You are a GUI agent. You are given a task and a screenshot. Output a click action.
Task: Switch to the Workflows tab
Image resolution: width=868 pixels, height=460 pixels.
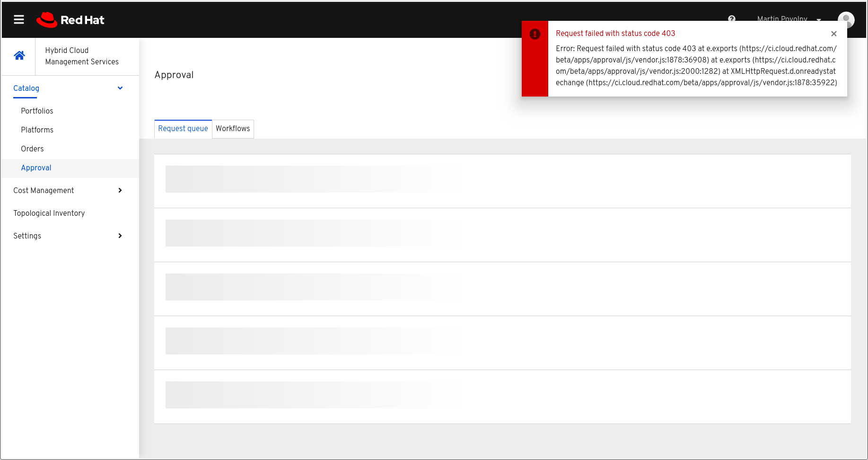233,128
